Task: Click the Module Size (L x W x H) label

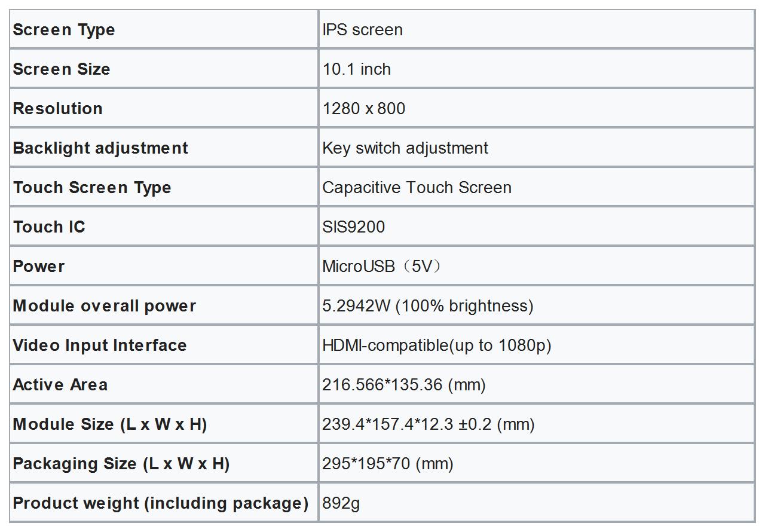Action: pos(110,424)
